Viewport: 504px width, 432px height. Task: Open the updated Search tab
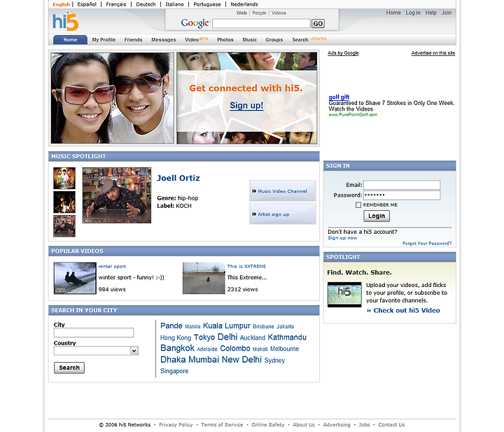[309, 39]
